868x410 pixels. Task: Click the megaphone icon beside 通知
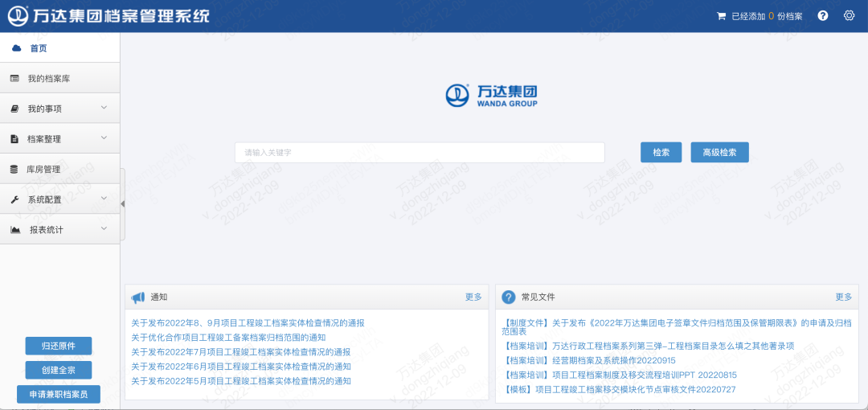[137, 297]
